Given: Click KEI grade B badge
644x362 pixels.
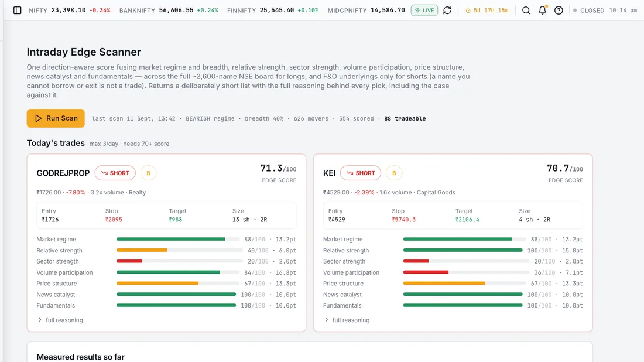Looking at the screenshot, I should pos(394,173).
